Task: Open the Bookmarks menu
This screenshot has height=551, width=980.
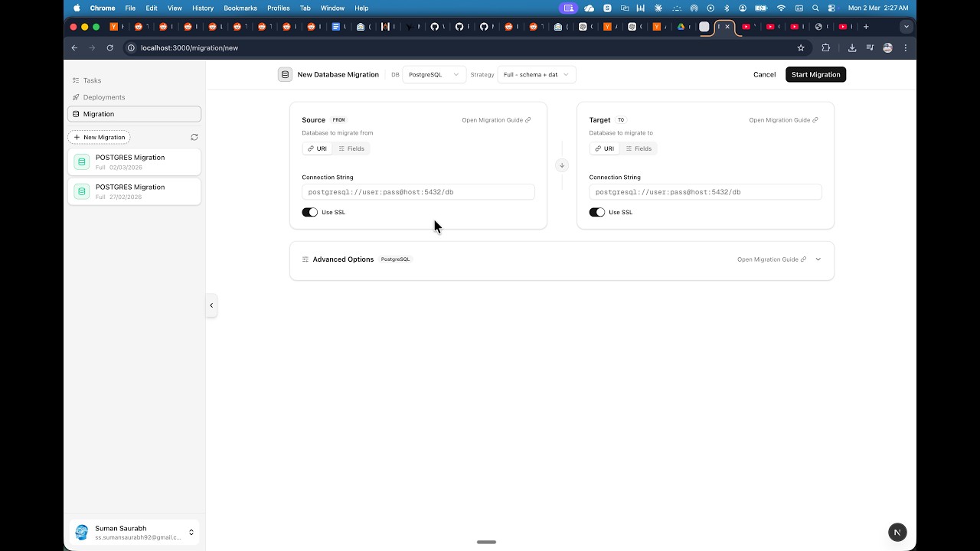Action: click(x=240, y=8)
